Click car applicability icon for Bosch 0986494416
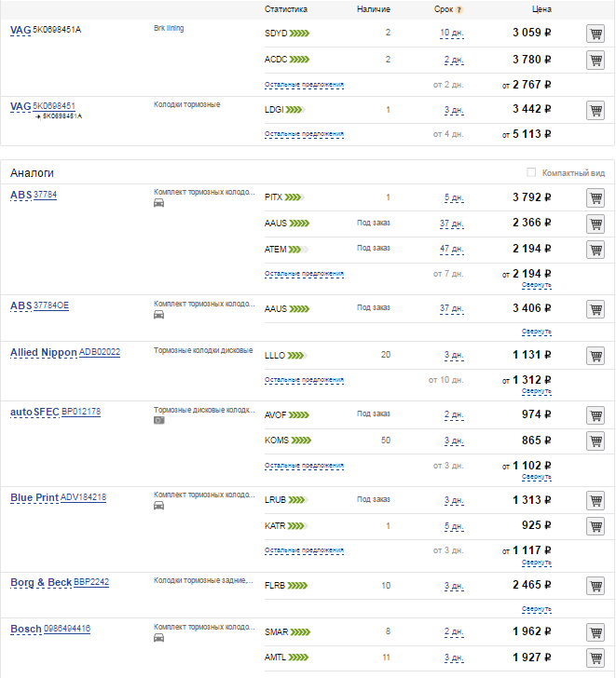 click(x=158, y=637)
